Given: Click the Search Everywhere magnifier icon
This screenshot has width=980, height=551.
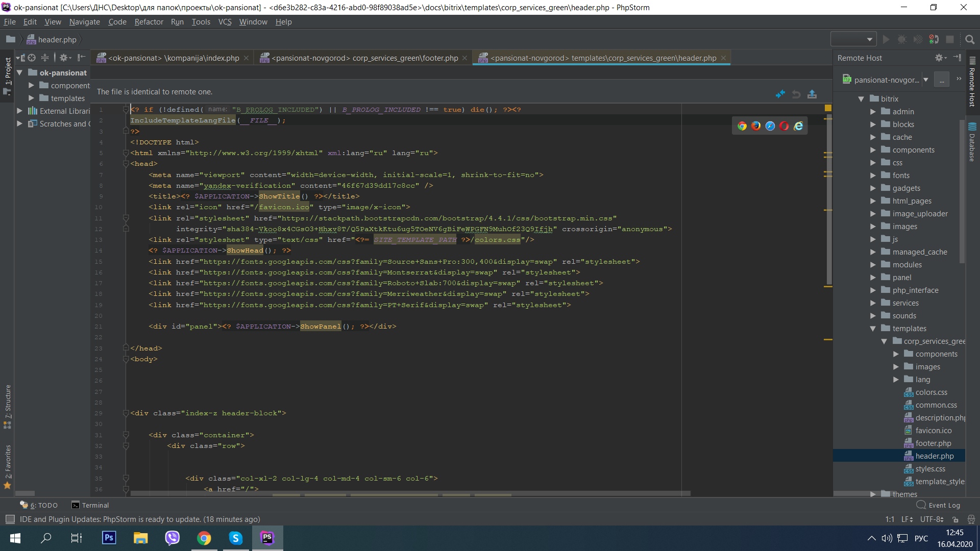Looking at the screenshot, I should coord(970,39).
